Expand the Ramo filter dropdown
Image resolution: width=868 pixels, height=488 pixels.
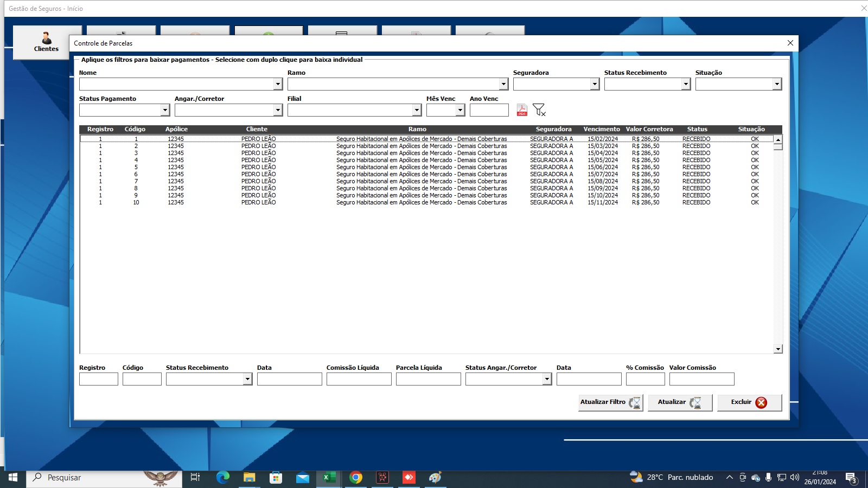point(503,84)
